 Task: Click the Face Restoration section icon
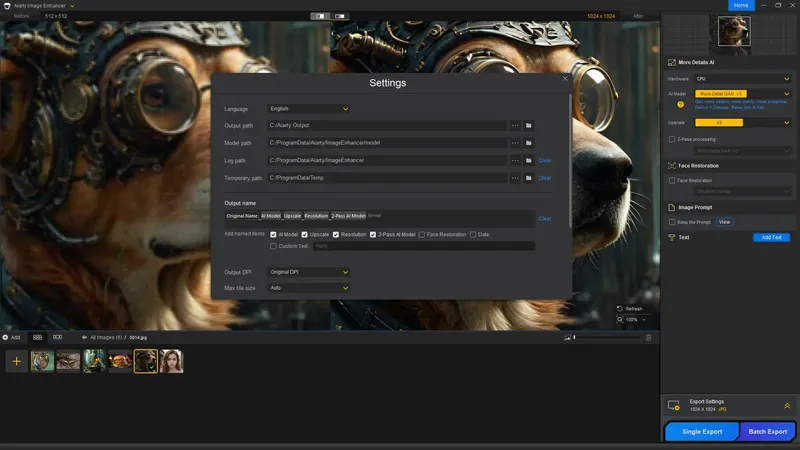[671, 166]
